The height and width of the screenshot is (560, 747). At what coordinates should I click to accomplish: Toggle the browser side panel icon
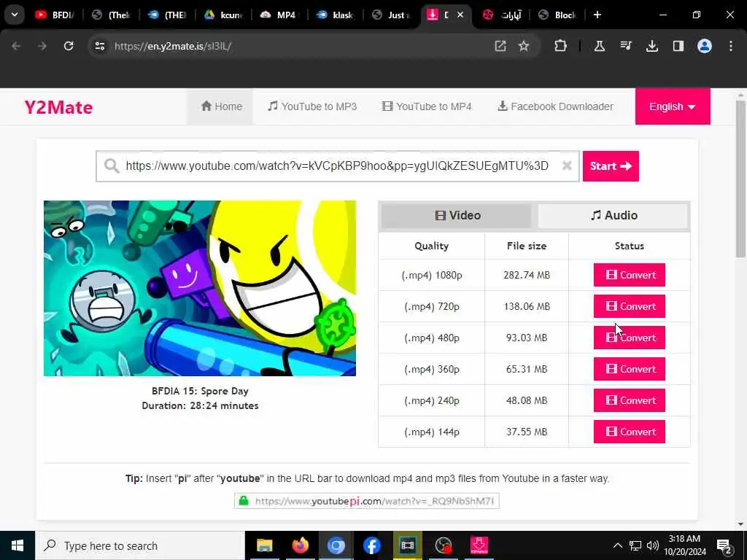click(x=678, y=46)
